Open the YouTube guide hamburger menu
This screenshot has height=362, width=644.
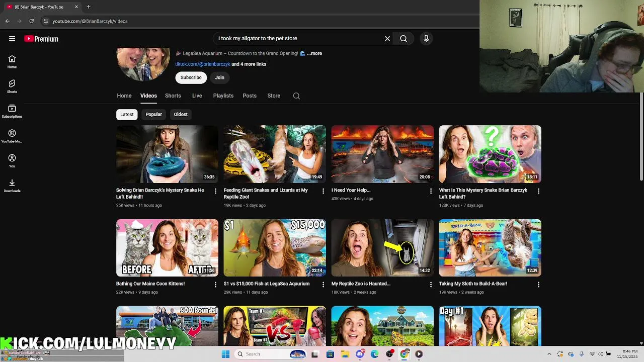[x=12, y=39]
